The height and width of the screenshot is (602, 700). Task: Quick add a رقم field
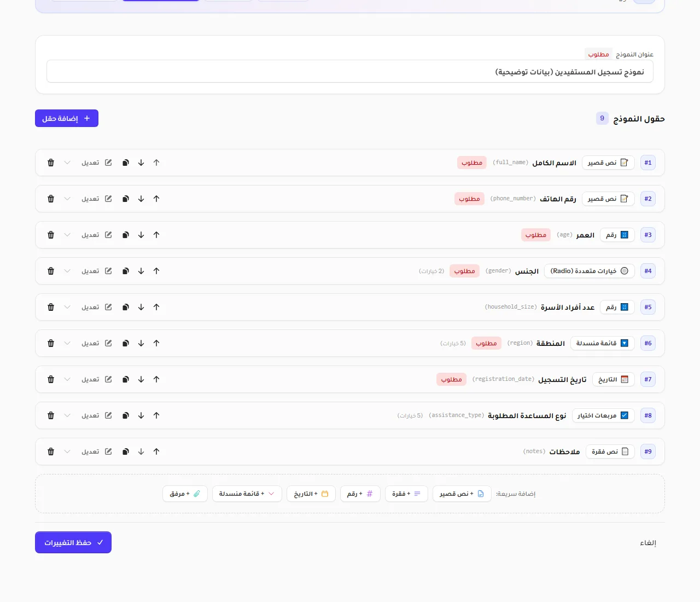(360, 494)
